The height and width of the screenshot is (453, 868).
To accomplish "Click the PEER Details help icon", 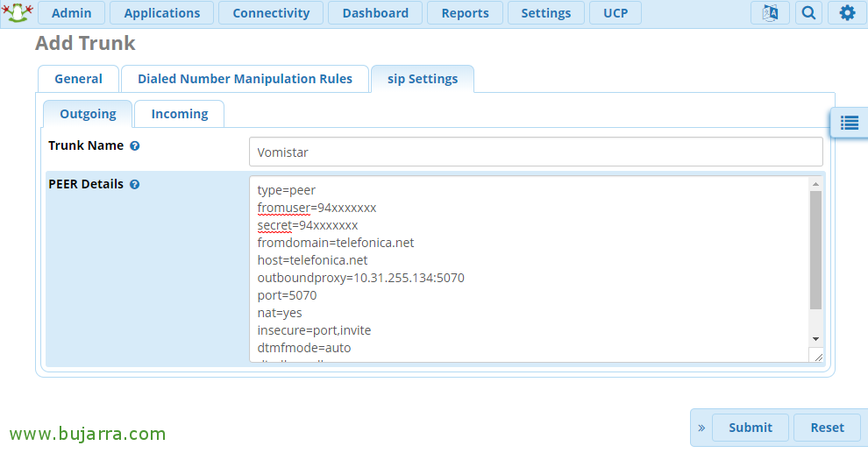I will pos(134,185).
